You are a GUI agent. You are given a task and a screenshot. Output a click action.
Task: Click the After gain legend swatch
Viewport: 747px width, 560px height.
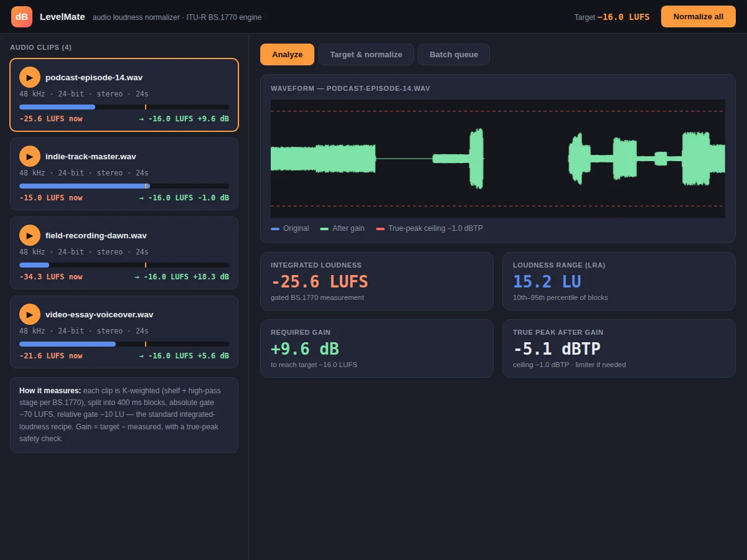[324, 229]
